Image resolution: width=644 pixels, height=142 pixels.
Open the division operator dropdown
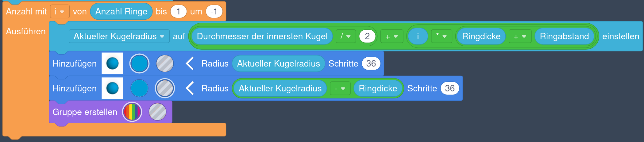[345, 36]
